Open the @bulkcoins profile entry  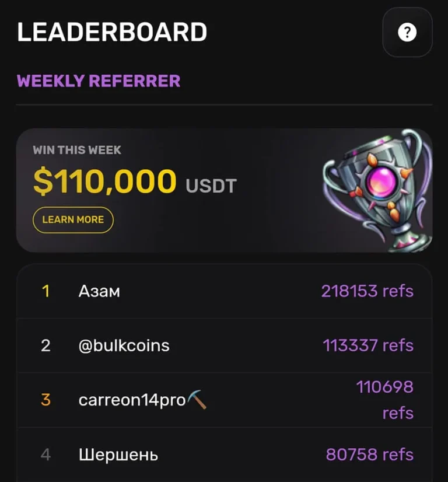coord(124,345)
